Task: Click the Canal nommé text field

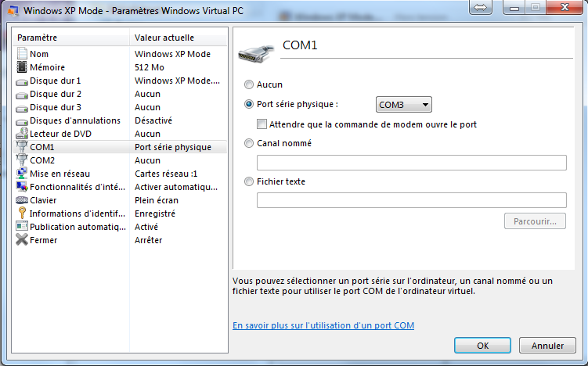Action: click(411, 163)
